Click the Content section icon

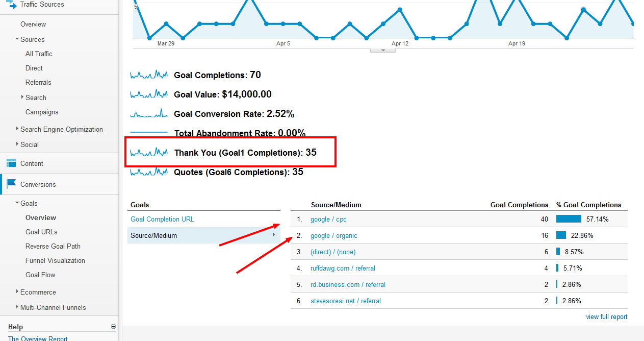click(11, 163)
